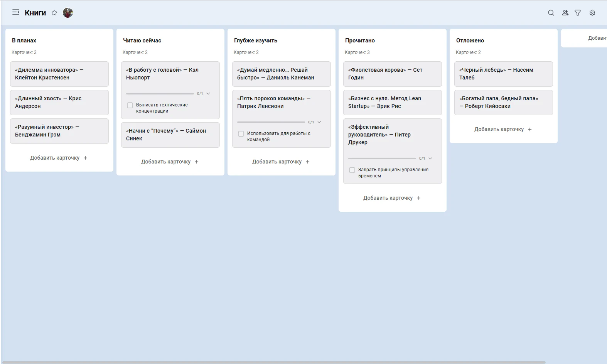This screenshot has width=607, height=364.
Task: Open 'Начни с Почему' card
Action: 170,135
